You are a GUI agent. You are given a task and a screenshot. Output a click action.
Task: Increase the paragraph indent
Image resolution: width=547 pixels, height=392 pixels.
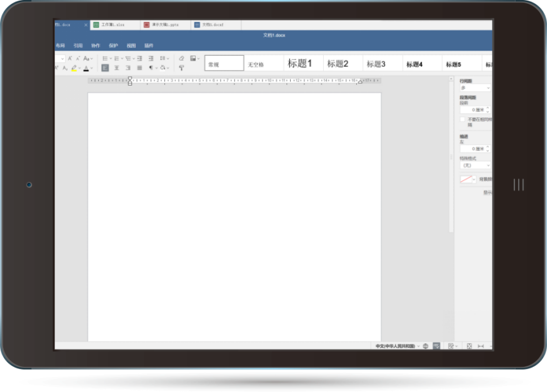pos(151,58)
